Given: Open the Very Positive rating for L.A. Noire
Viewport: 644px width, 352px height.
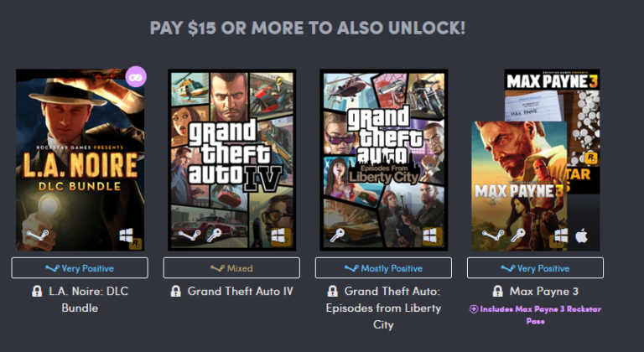Looking at the screenshot, I should (80, 268).
